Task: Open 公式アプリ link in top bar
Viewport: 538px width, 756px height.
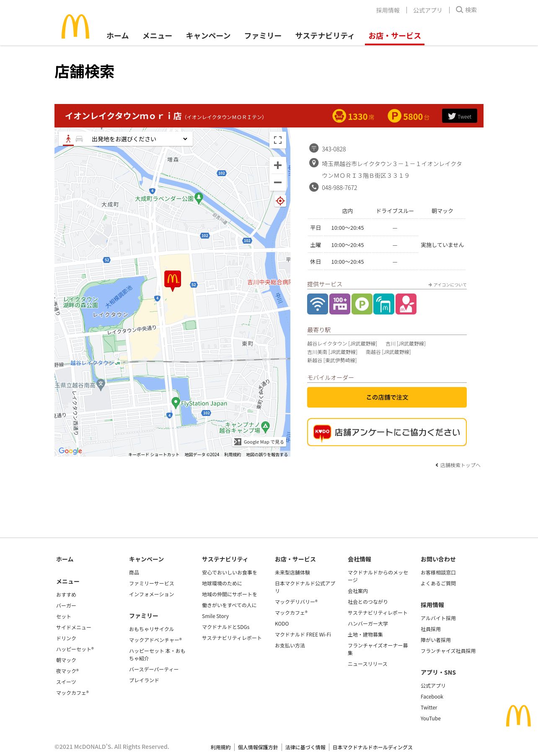Action: (x=427, y=10)
